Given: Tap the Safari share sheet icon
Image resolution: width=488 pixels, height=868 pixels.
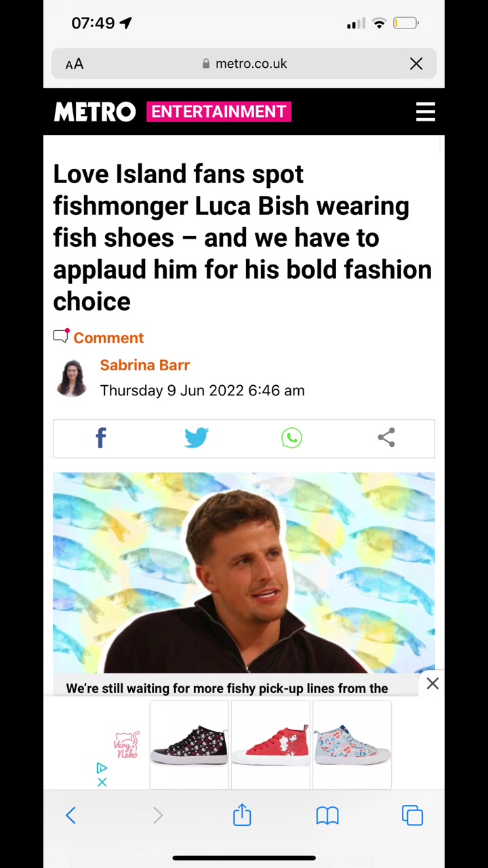Looking at the screenshot, I should 242,814.
